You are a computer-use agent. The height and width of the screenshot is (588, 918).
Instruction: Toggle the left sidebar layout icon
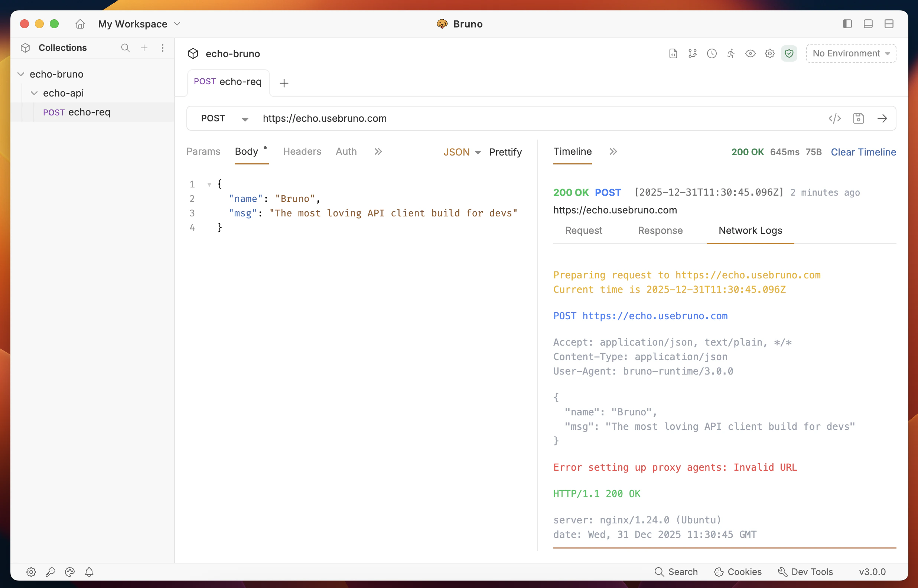847,24
